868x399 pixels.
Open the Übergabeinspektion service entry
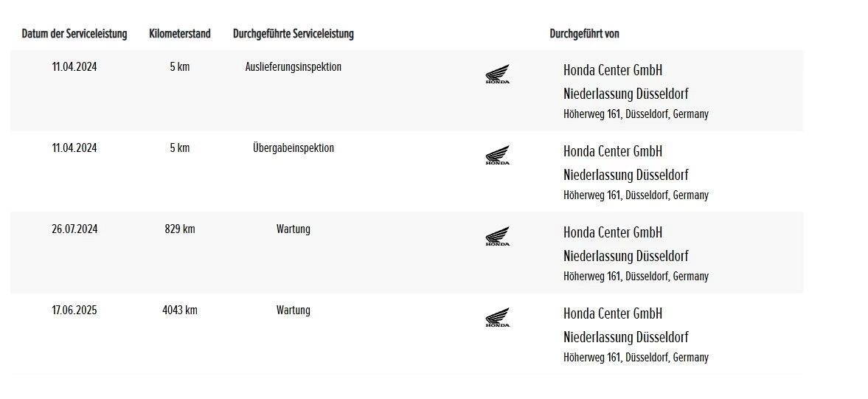[x=293, y=148]
